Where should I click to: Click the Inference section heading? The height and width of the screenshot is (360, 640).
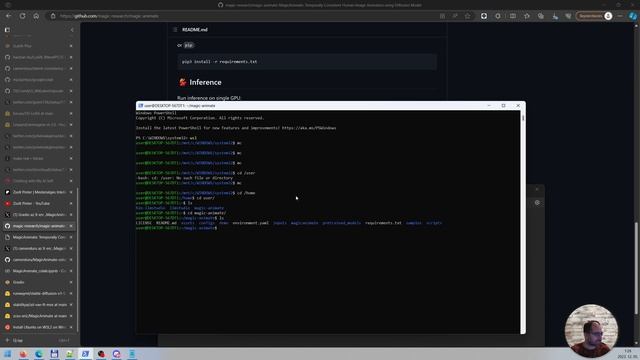(205, 82)
